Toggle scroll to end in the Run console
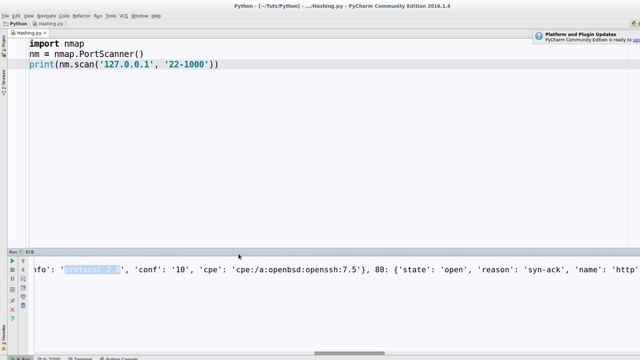640x360 pixels. pos(23,288)
